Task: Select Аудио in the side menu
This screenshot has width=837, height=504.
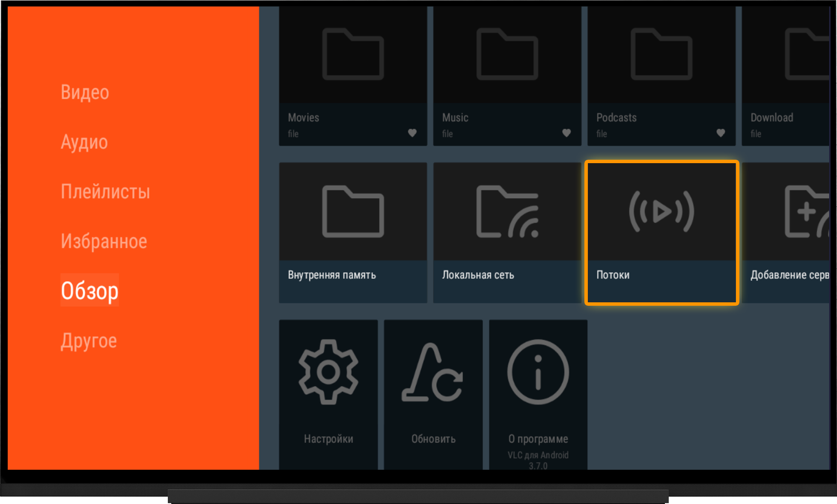Action: click(84, 142)
